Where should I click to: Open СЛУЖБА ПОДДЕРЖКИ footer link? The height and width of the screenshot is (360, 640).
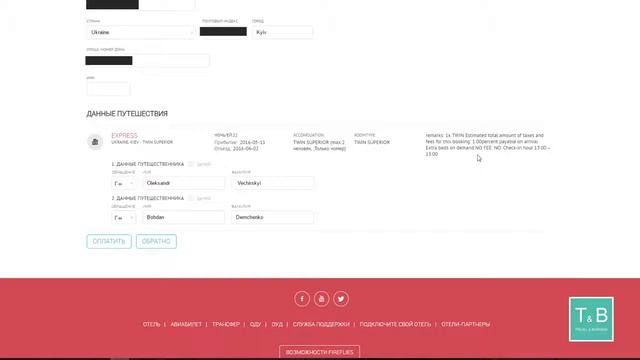coord(321,324)
